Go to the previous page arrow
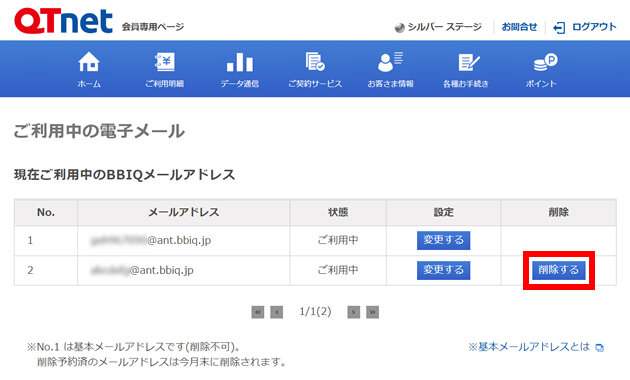This screenshot has height=380, width=630. 276,312
